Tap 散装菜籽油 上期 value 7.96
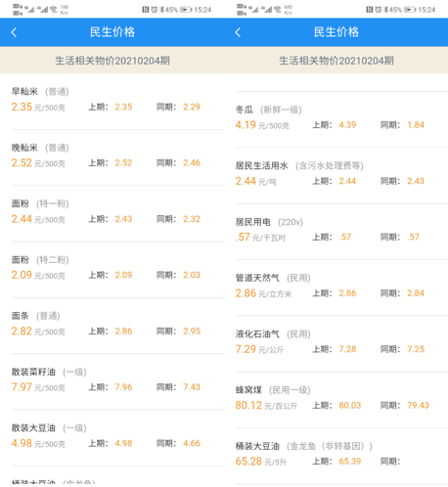The image size is (448, 487). point(123,387)
